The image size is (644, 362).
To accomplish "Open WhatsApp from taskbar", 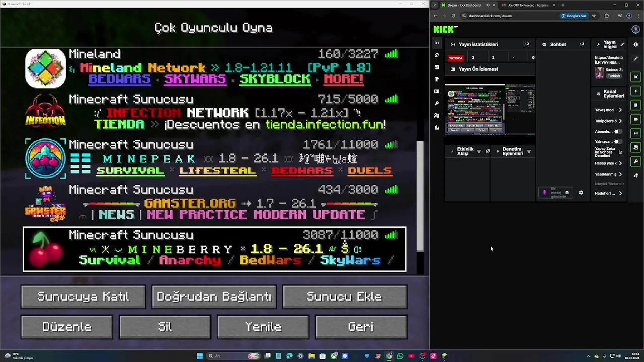I will [x=400, y=356].
